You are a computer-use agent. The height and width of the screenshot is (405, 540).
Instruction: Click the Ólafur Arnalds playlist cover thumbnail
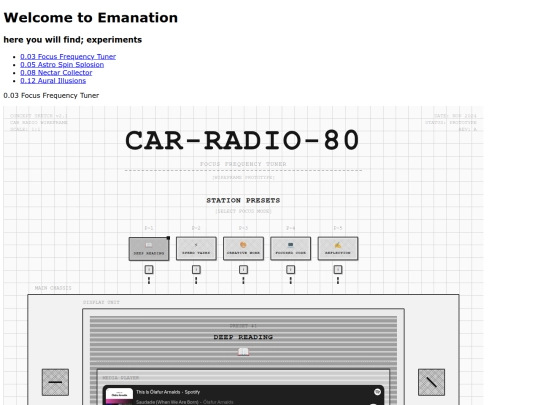(x=119, y=396)
